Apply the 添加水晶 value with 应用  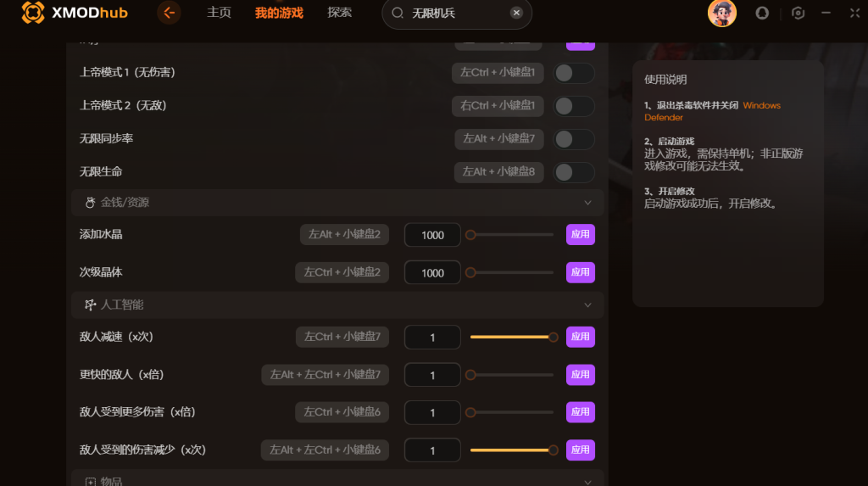click(x=580, y=234)
